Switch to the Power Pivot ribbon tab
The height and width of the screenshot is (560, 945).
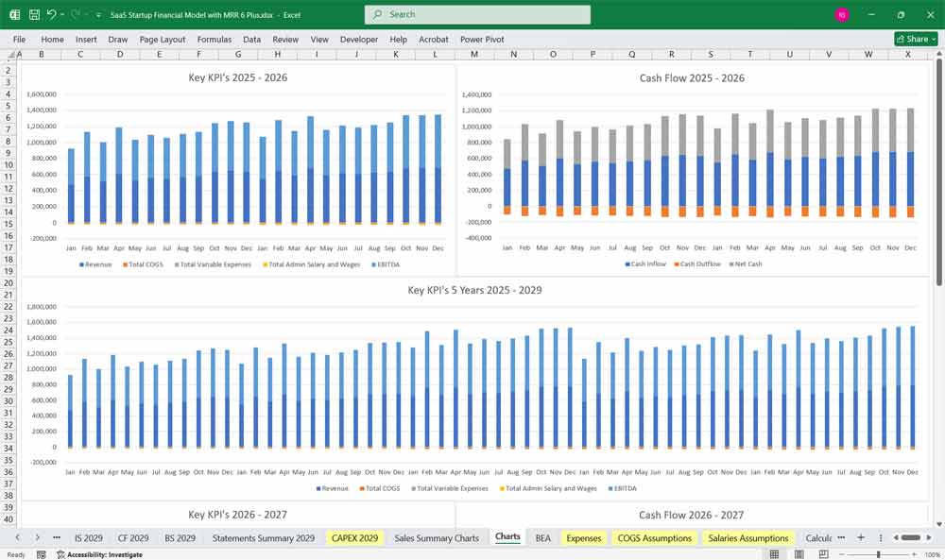[x=481, y=40]
